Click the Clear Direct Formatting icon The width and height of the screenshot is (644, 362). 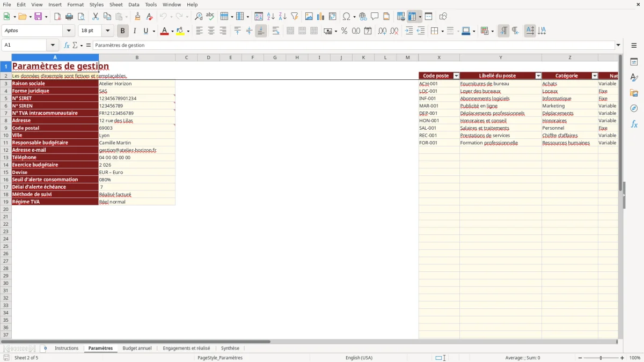point(150,17)
